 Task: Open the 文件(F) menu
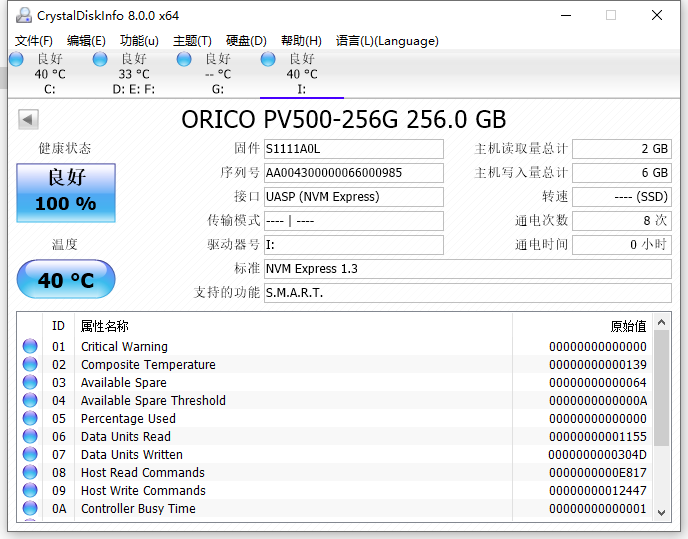(x=34, y=41)
